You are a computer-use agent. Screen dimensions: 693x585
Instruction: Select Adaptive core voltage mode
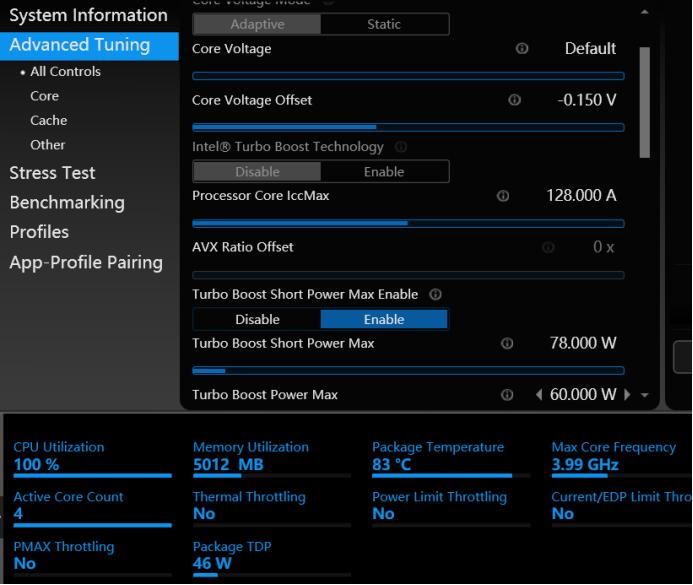(257, 24)
